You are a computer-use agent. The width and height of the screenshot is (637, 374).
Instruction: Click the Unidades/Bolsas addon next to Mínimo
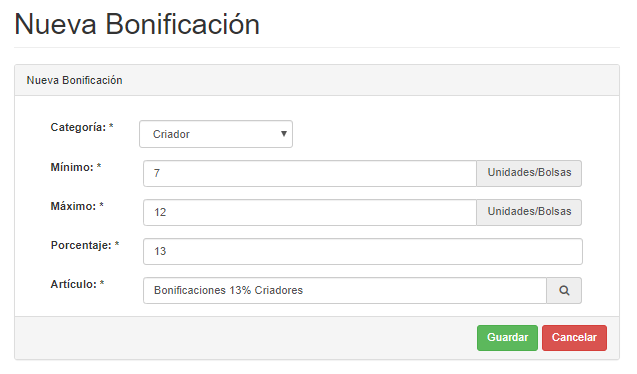pos(529,173)
